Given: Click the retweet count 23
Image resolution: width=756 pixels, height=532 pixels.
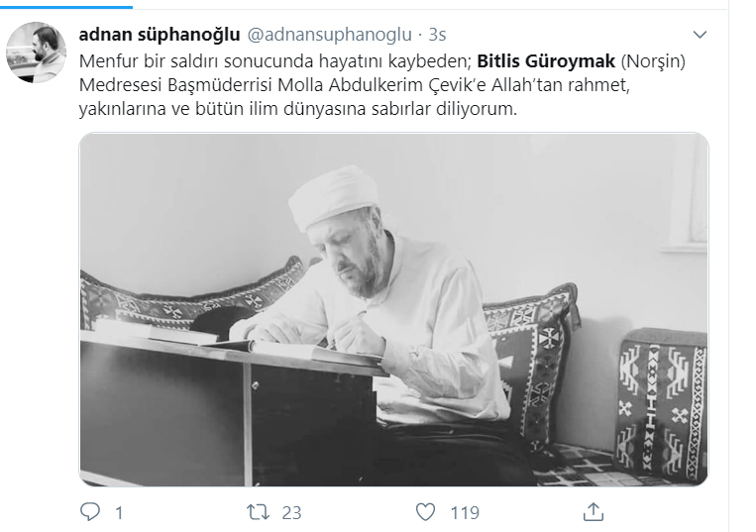Looking at the screenshot, I should pyautogui.click(x=291, y=513).
